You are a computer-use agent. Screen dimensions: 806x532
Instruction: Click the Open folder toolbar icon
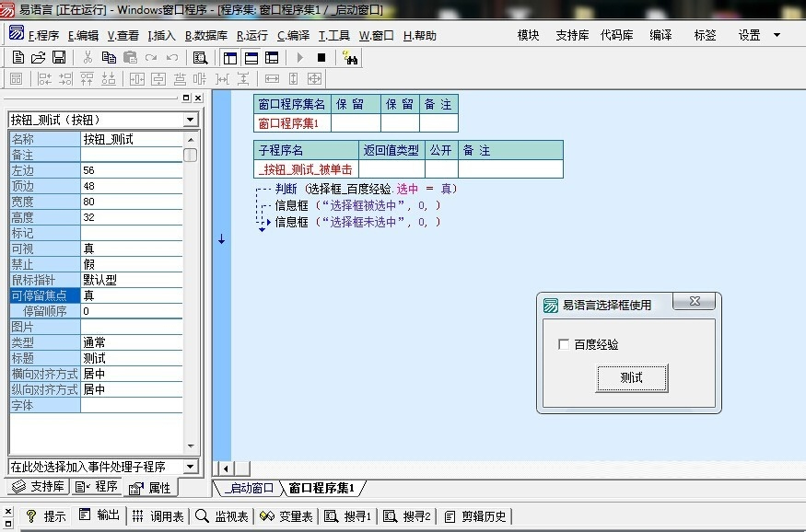38,57
